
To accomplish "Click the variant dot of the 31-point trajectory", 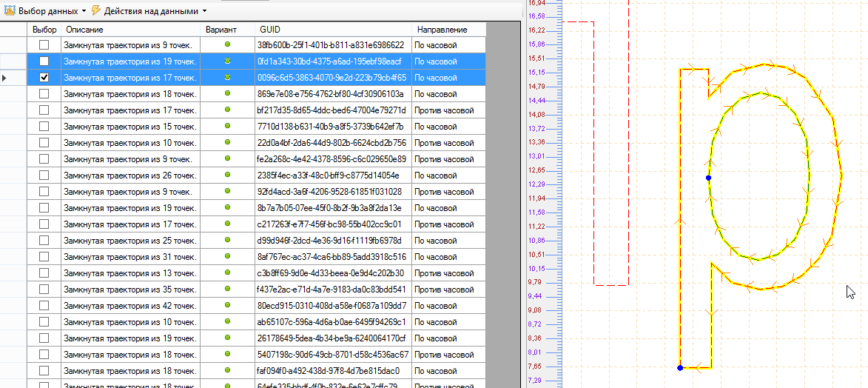I will pyautogui.click(x=227, y=256).
